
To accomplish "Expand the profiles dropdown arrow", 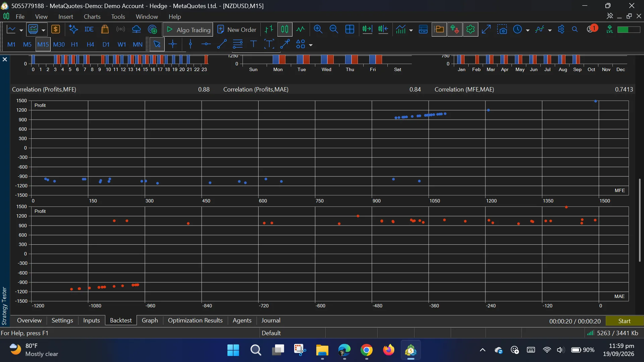I will coord(43,30).
